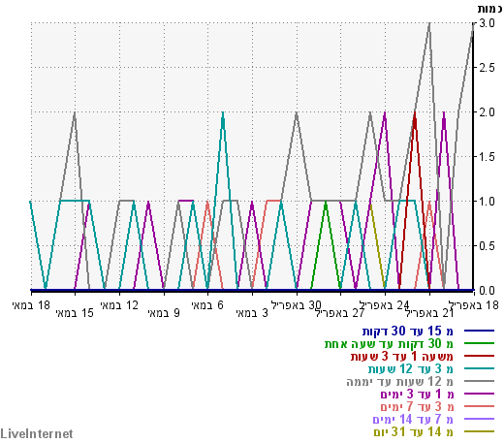Click the date label '12 במאי'
Viewport: 504px width, 443px height.
point(119,305)
